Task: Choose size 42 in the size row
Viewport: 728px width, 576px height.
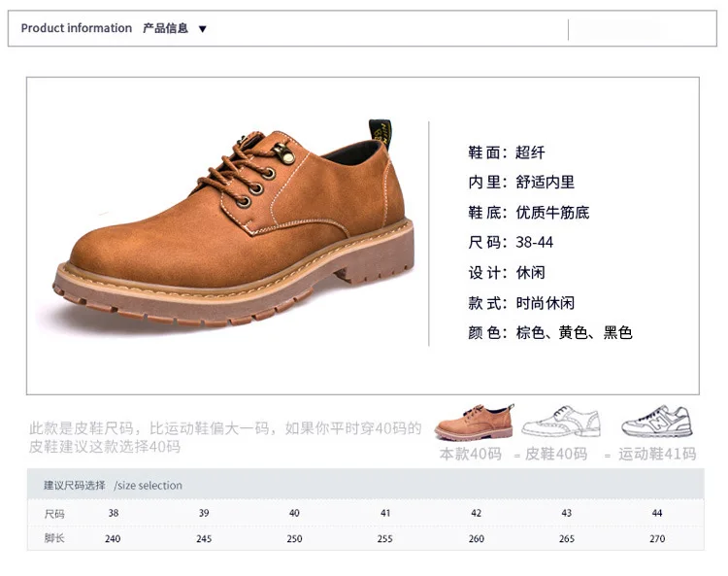Action: coord(476,513)
